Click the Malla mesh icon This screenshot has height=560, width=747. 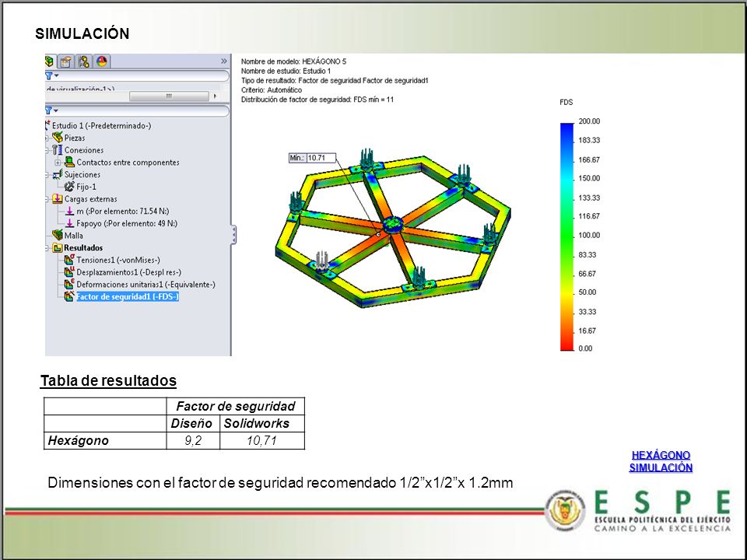(x=58, y=235)
